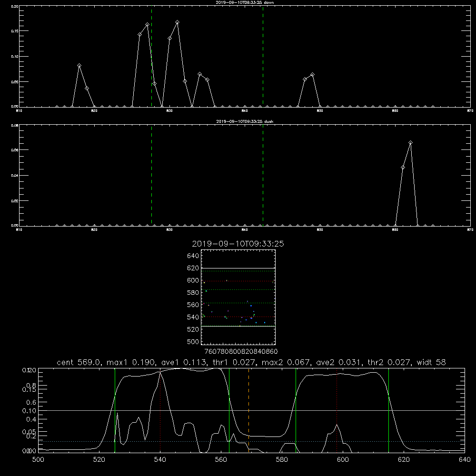Click the x-axis label 500 on bottom plot
The height and width of the screenshot is (476, 476).
pyautogui.click(x=38, y=460)
